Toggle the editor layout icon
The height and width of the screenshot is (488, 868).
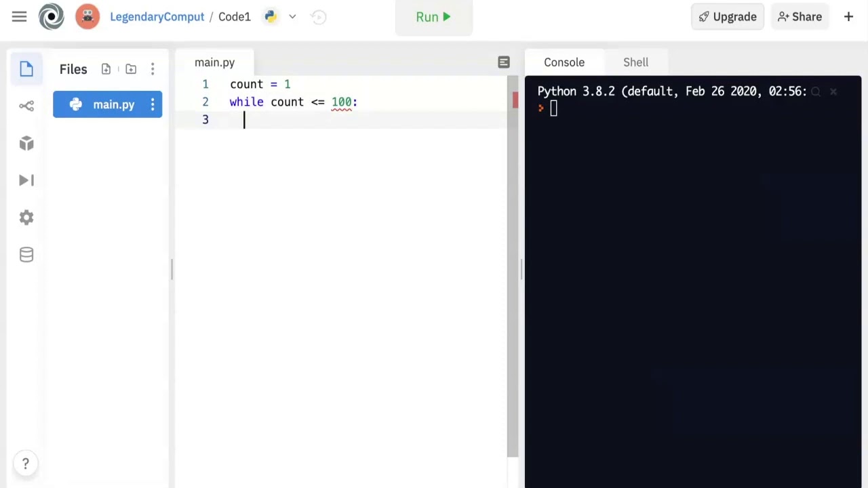tap(503, 62)
